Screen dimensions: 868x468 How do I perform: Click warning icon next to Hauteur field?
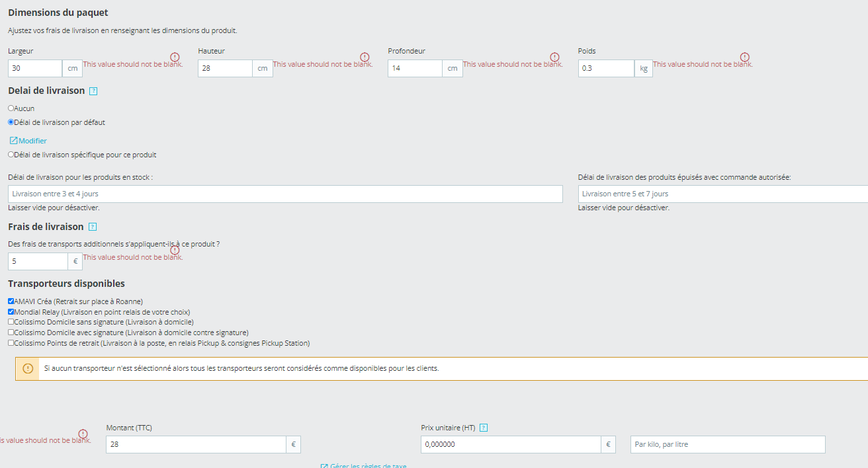click(365, 57)
